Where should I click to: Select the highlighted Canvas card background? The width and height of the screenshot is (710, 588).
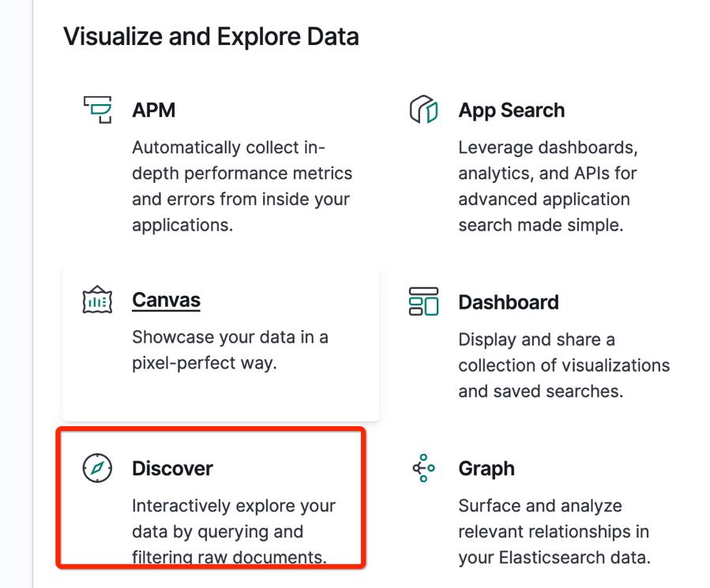pyautogui.click(x=221, y=343)
